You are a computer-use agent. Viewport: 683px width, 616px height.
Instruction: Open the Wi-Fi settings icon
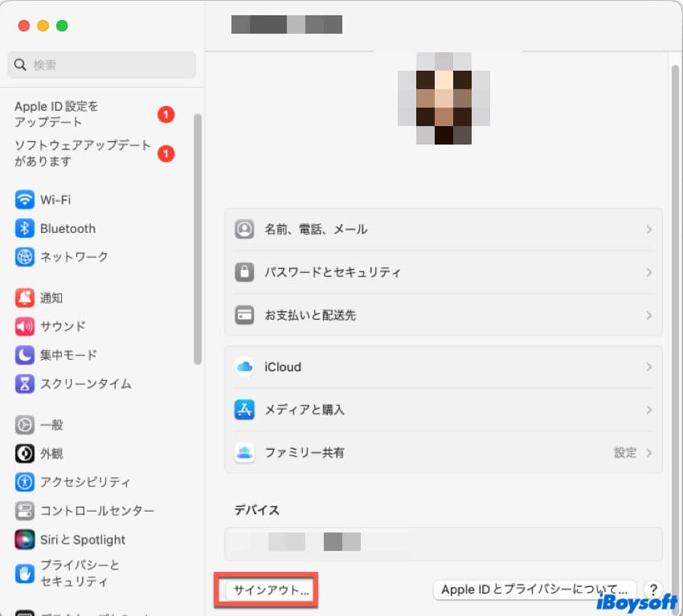(24, 200)
